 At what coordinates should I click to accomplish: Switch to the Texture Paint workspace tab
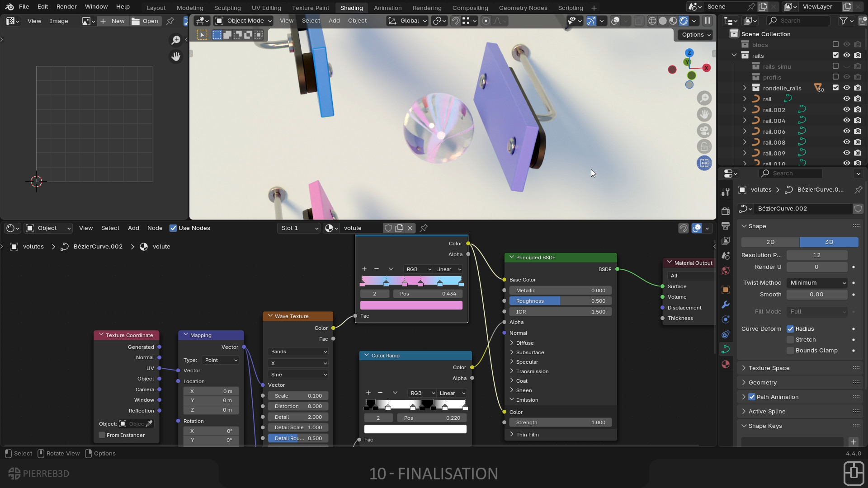click(x=311, y=8)
